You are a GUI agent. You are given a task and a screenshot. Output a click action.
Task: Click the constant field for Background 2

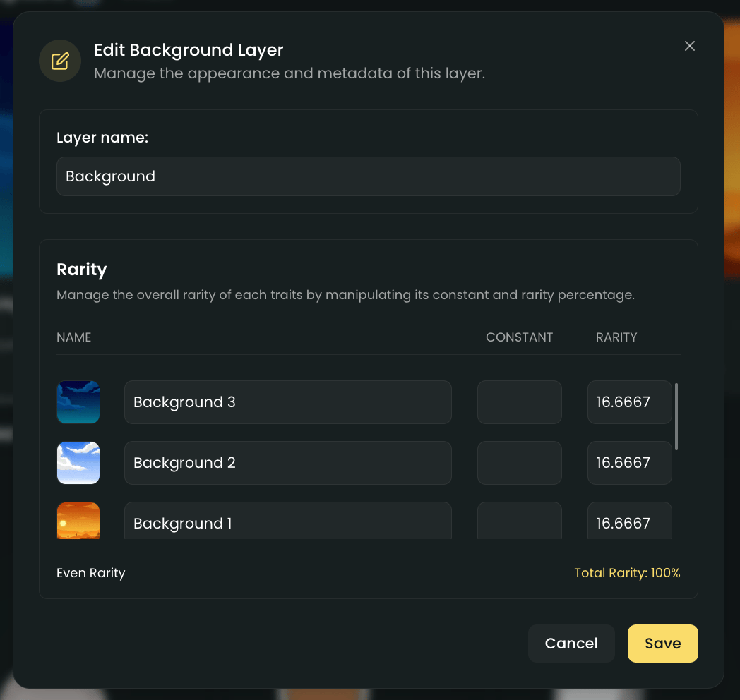pyautogui.click(x=520, y=463)
